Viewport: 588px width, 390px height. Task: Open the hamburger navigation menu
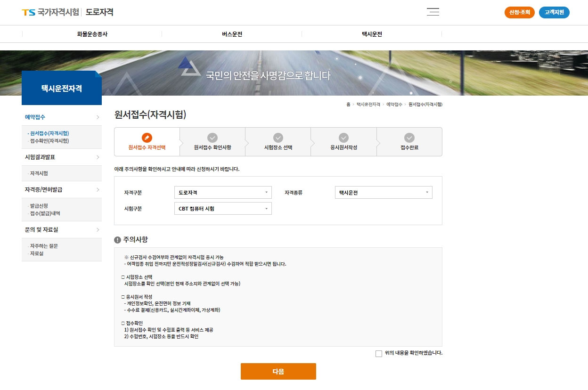433,12
